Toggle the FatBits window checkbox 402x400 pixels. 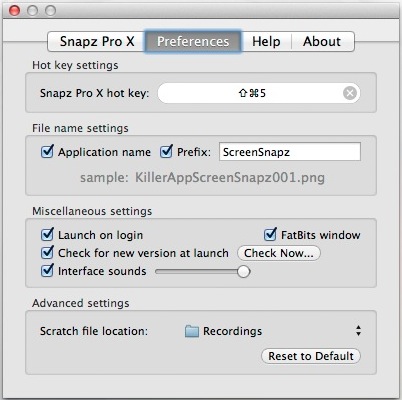click(x=270, y=235)
